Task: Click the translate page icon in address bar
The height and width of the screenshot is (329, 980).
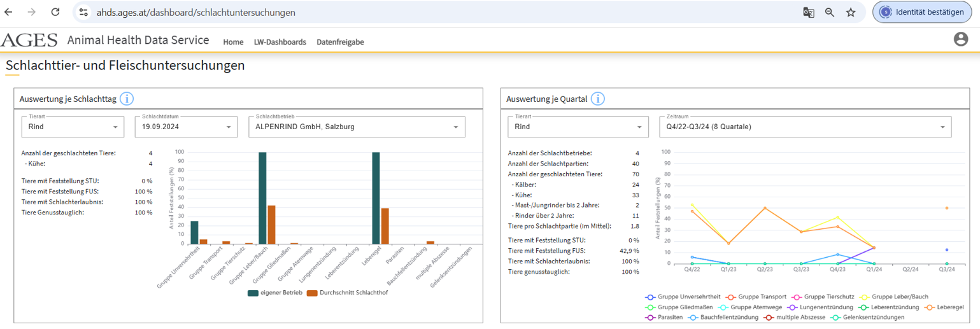Action: [809, 12]
